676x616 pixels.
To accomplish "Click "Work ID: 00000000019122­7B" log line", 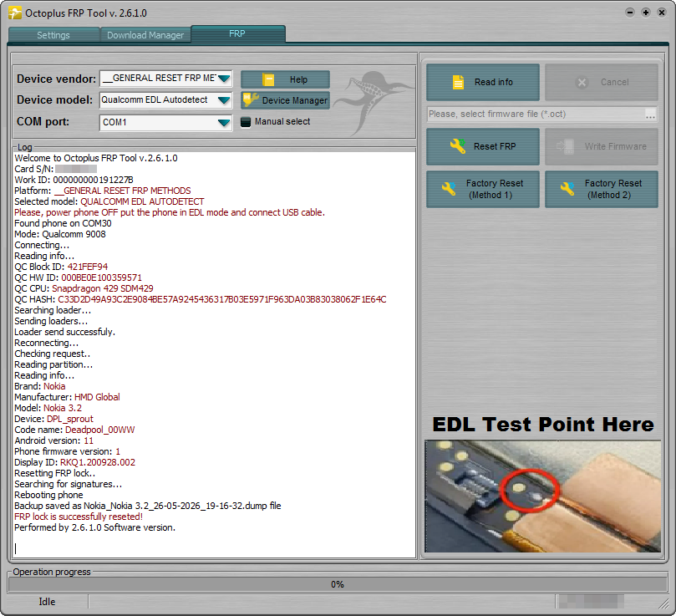I will [x=74, y=180].
